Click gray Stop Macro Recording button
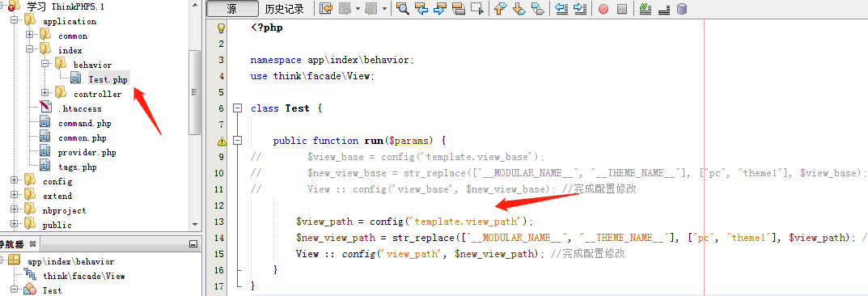This screenshot has height=296, width=868. 621,9
